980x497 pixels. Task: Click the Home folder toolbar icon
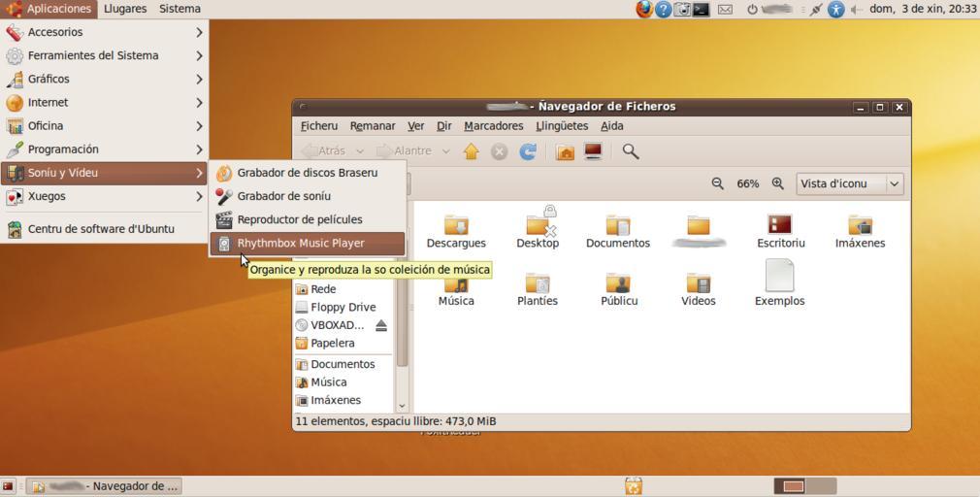pyautogui.click(x=472, y=151)
